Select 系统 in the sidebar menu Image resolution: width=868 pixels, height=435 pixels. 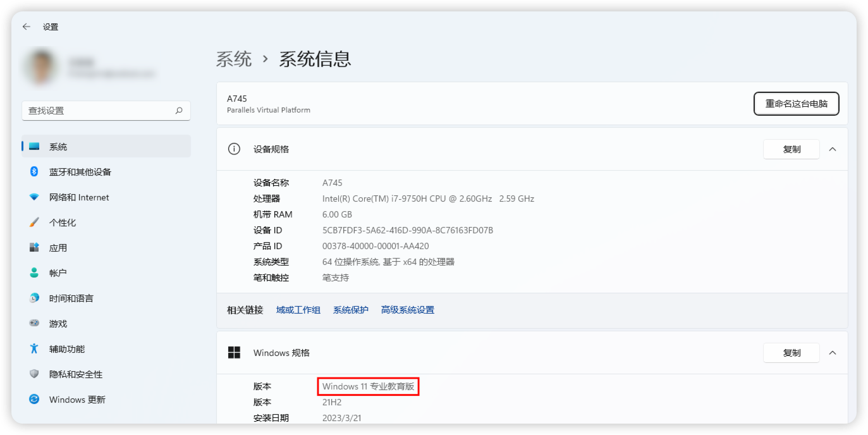tap(106, 147)
